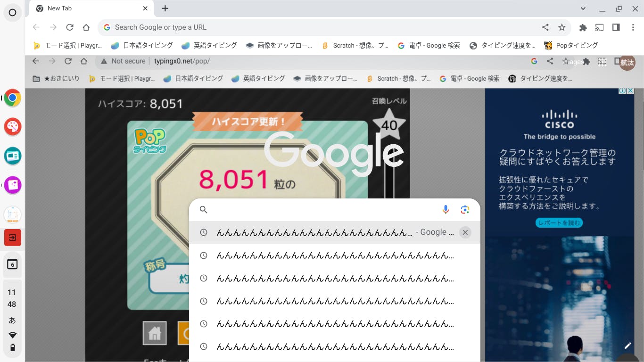Open Google Lens image search icon

click(x=465, y=210)
